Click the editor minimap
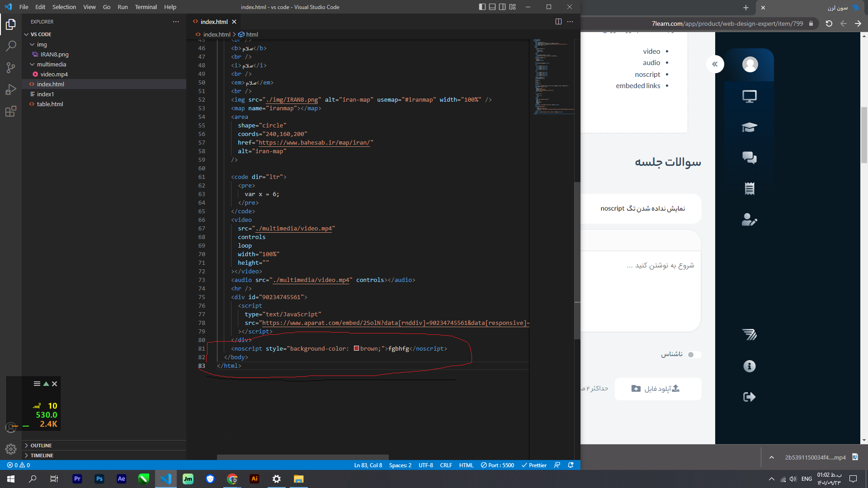The image size is (868, 488). tap(553, 77)
